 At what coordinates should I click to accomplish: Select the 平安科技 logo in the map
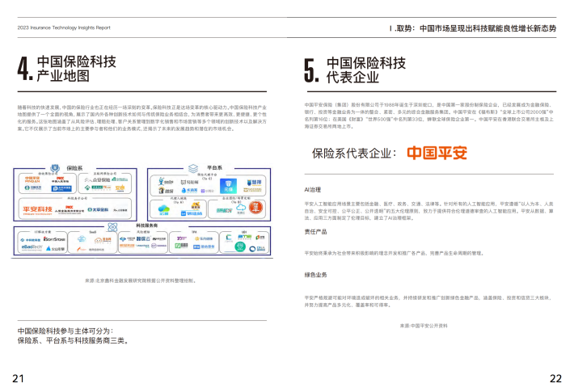point(37,210)
